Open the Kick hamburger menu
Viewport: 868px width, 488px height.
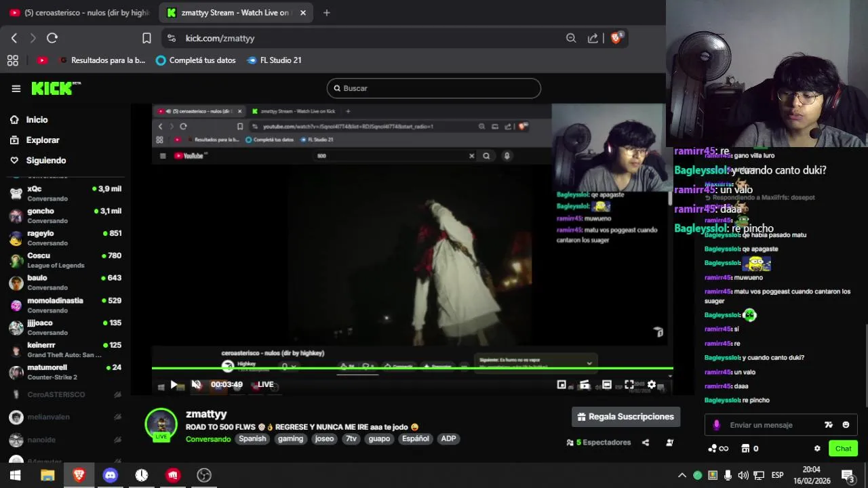click(16, 88)
